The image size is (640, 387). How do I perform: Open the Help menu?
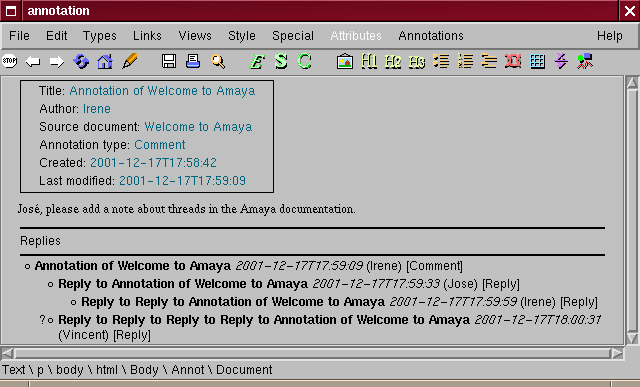[x=609, y=36]
